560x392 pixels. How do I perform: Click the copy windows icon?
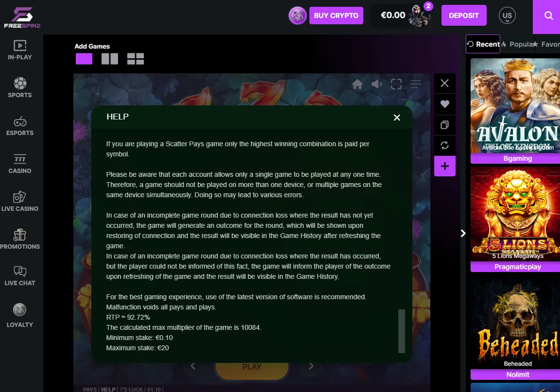(x=444, y=125)
